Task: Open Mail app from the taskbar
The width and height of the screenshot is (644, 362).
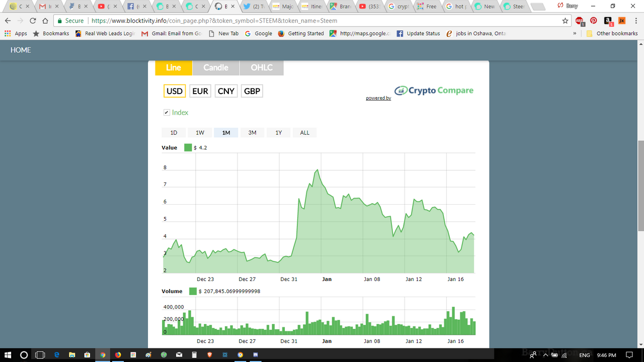Action: pos(179,355)
